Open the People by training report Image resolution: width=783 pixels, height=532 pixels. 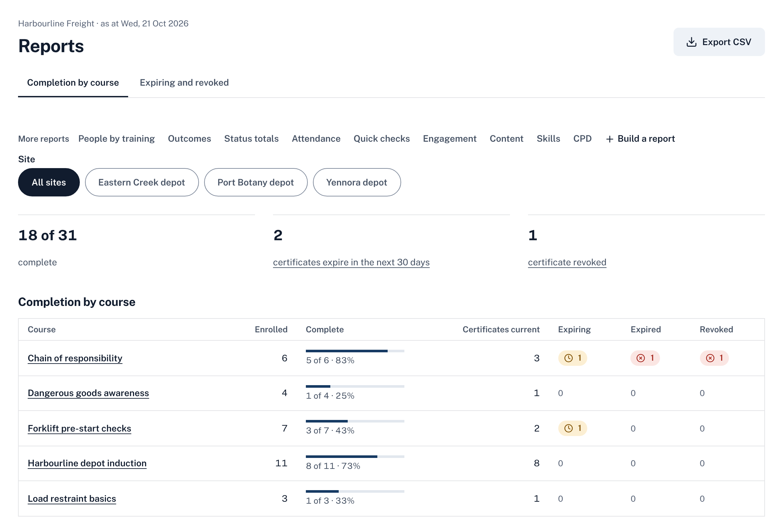click(x=117, y=139)
